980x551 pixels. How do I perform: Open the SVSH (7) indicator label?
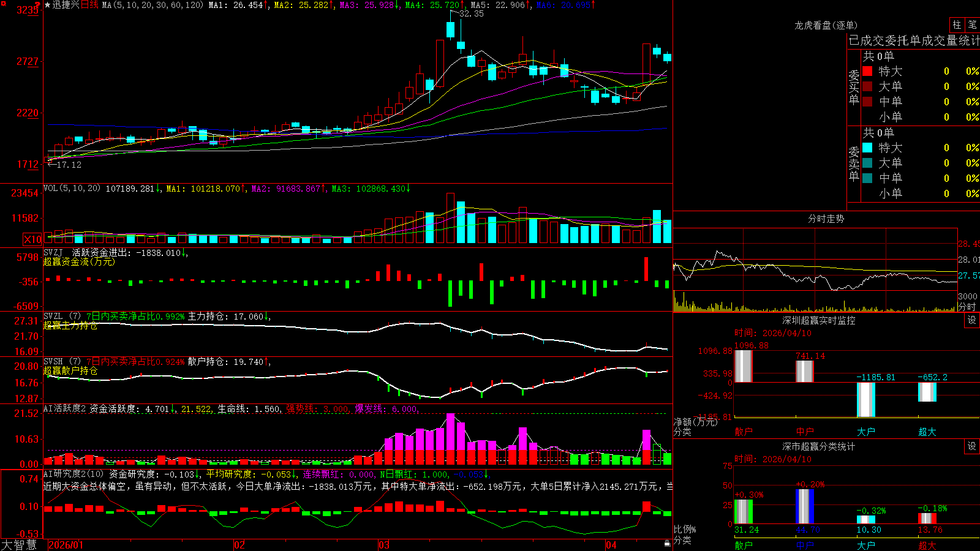[62, 362]
